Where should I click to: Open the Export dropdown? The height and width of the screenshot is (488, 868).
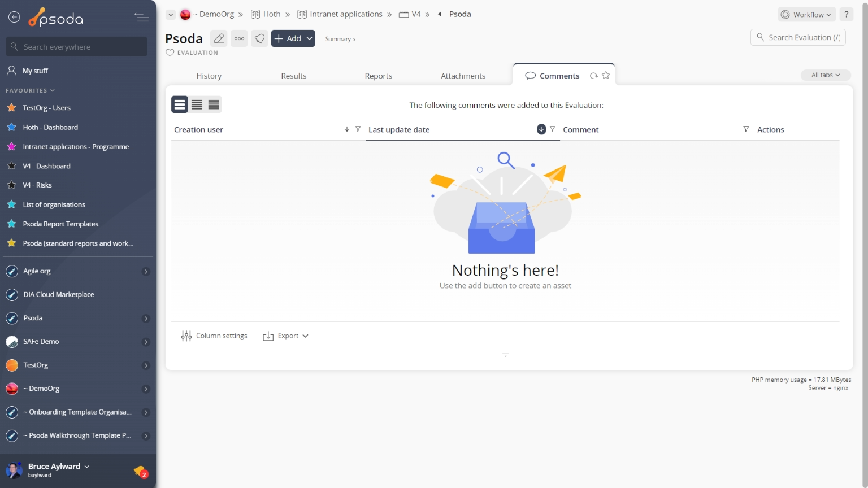286,336
